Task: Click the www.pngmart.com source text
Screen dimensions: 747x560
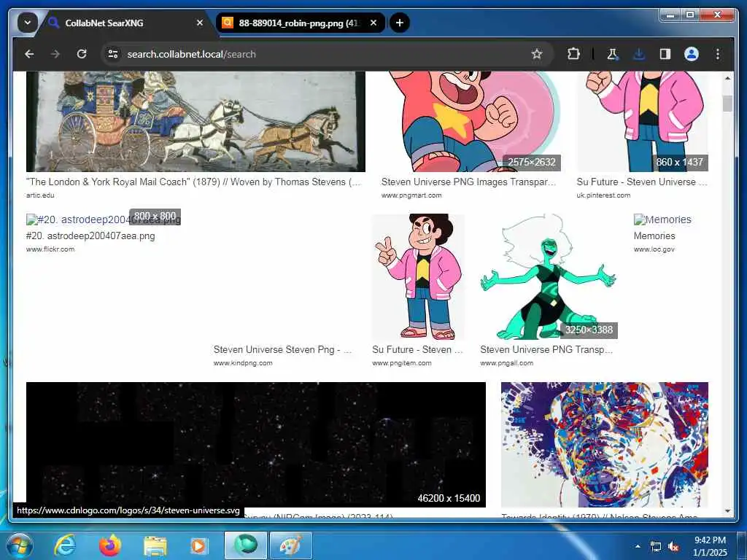Action: (411, 195)
